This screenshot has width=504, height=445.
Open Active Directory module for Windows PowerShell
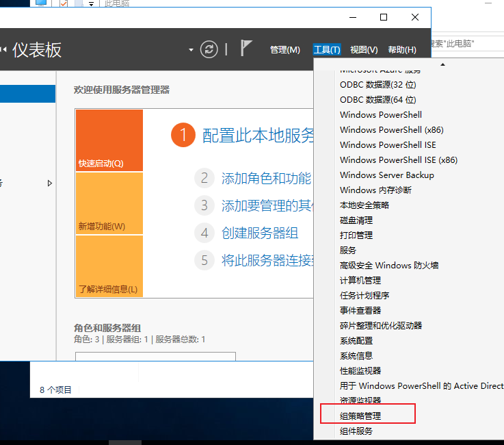pos(422,386)
